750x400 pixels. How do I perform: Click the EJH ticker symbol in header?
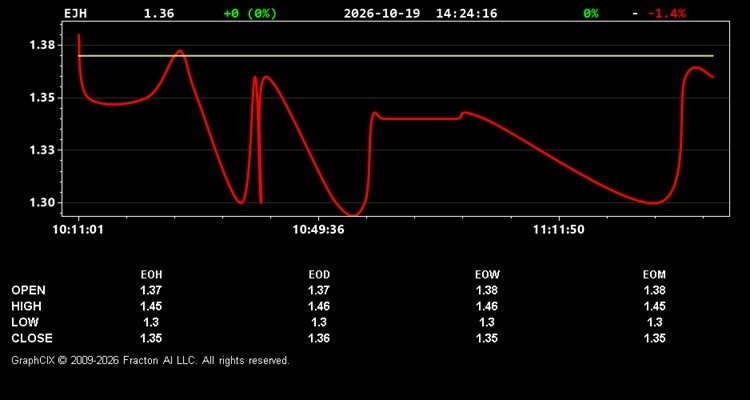pos(76,13)
